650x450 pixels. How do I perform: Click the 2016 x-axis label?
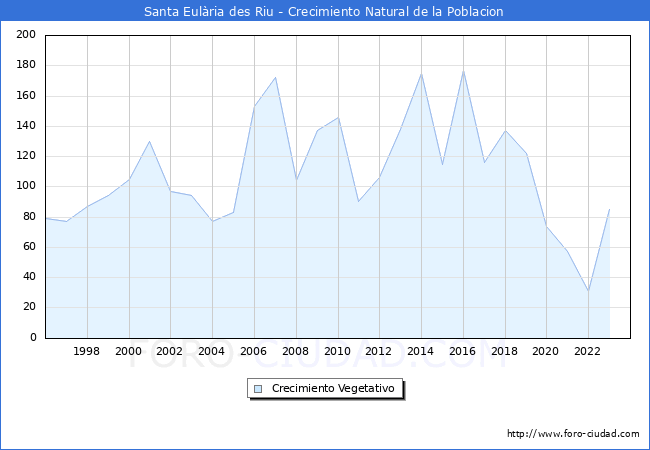(x=462, y=351)
